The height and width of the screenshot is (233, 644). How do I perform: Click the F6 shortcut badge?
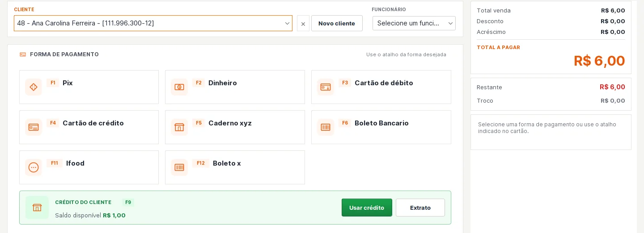tap(345, 123)
